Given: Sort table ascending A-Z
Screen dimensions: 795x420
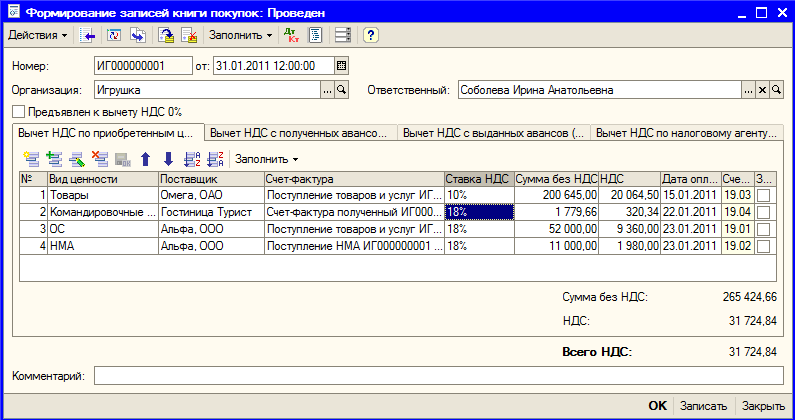Looking at the screenshot, I should point(192,159).
